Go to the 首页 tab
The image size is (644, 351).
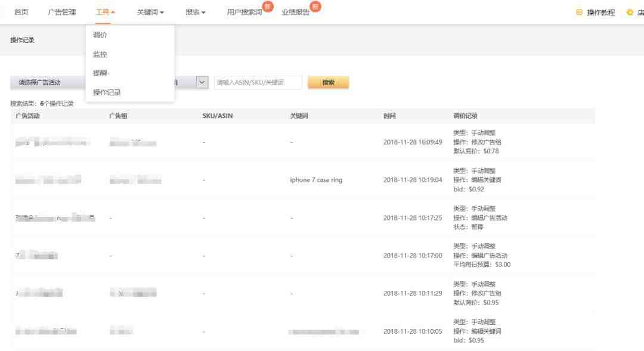coord(21,13)
